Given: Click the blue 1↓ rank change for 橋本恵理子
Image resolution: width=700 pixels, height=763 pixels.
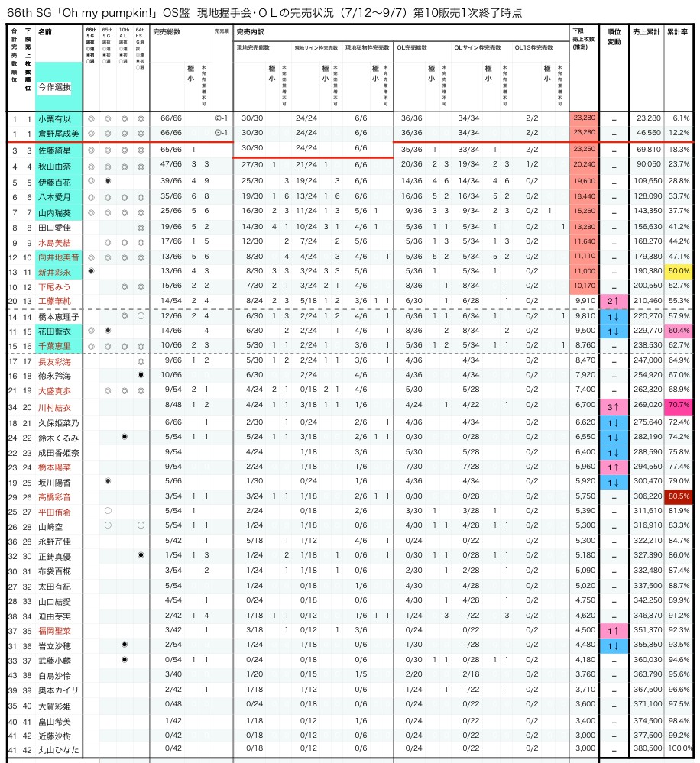Looking at the screenshot, I should click(614, 315).
